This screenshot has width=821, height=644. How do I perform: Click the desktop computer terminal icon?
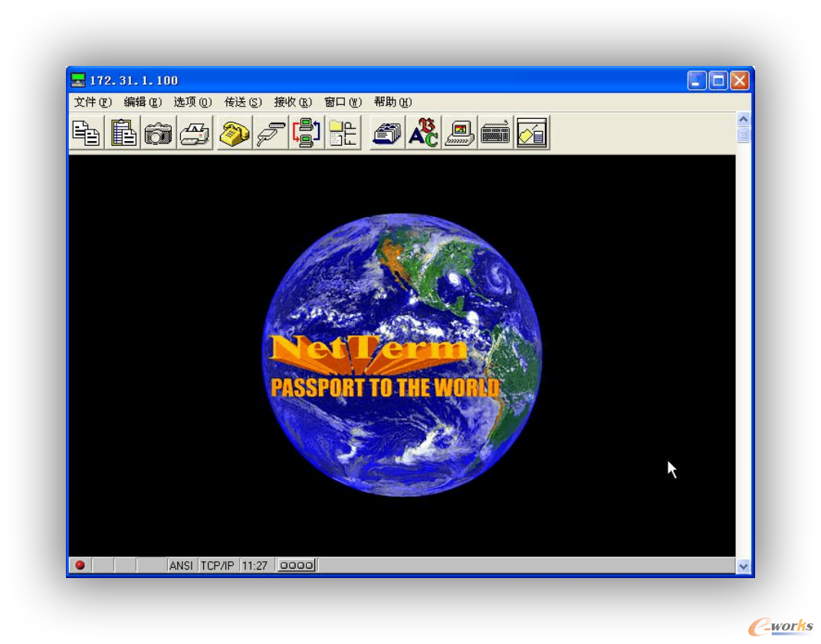(460, 133)
